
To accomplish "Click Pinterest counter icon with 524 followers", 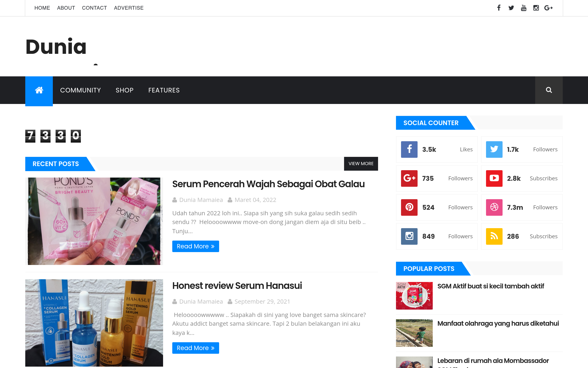I will 409,207.
